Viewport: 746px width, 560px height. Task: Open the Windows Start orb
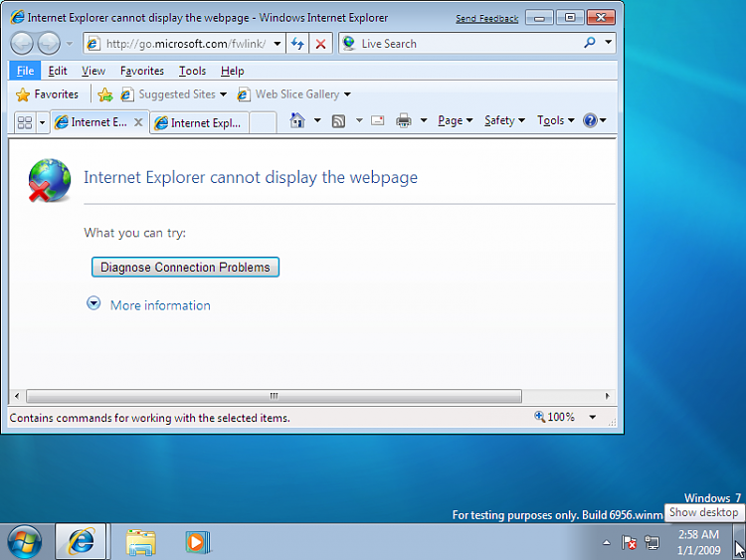point(24,541)
